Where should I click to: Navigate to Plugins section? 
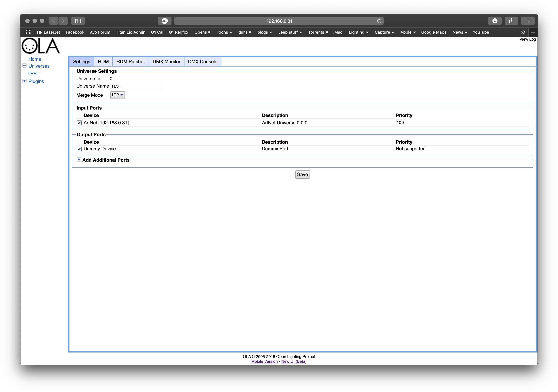coord(36,81)
